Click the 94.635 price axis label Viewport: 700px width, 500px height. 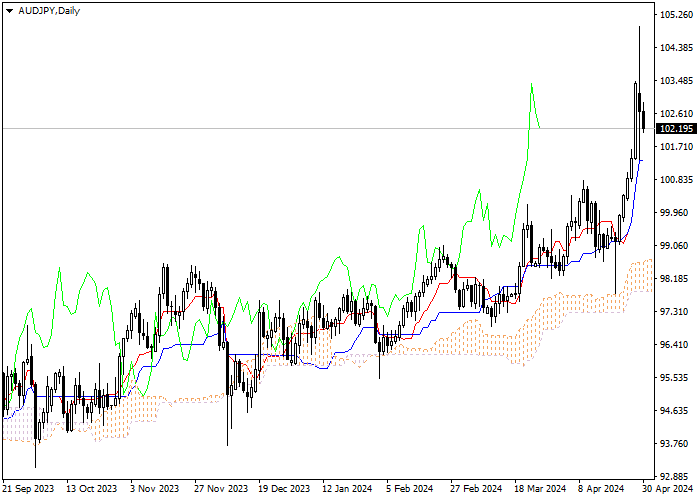tap(674, 411)
